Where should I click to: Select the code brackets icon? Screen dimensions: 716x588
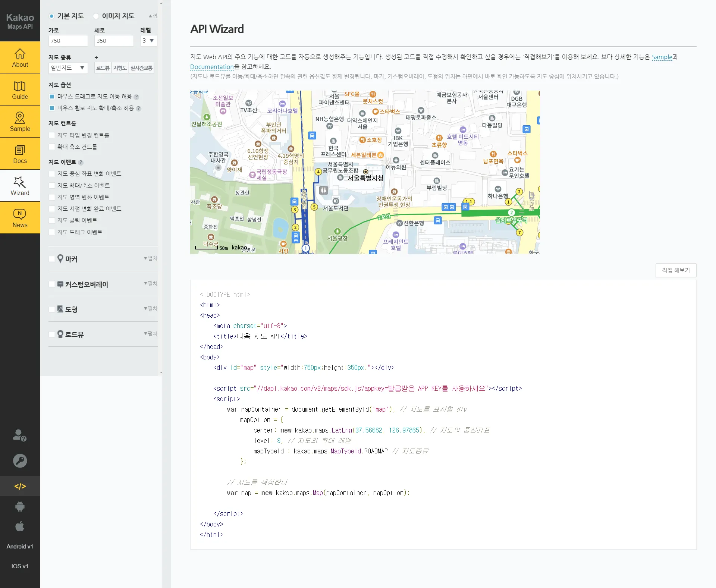click(x=20, y=486)
